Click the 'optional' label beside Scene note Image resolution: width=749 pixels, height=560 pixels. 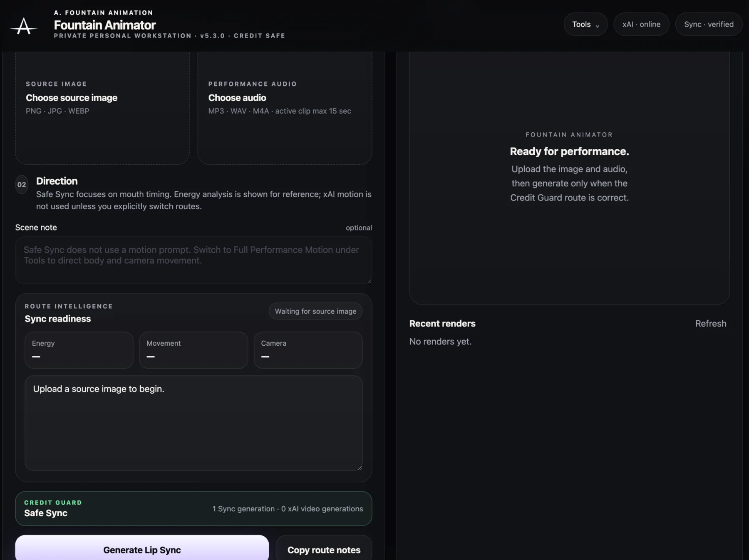(x=359, y=228)
